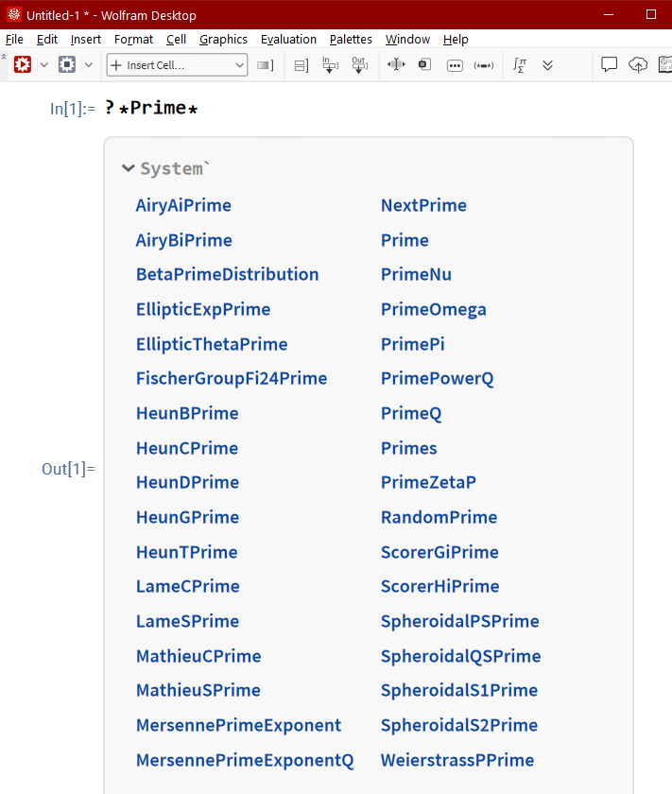
Task: Click the group cells bracket icon
Action: pyautogui.click(x=302, y=65)
